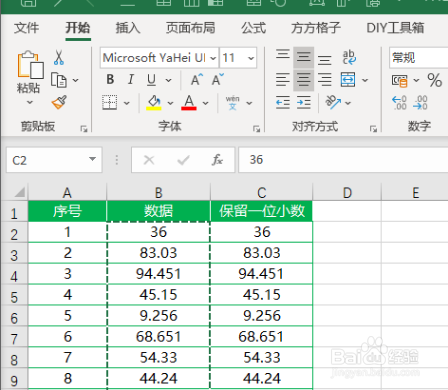Open font color dropdown arrow
The height and width of the screenshot is (390, 448).
[x=205, y=103]
